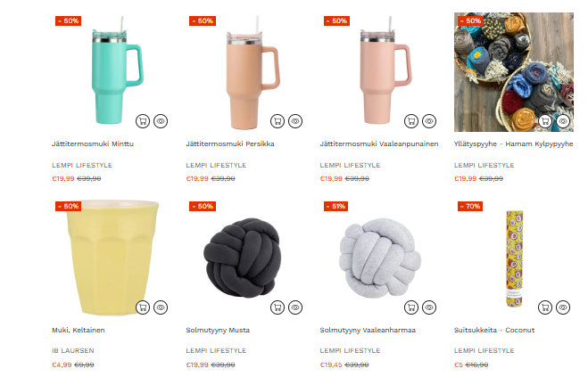Open the Jättitermosmuki Minttu product link
Image resolution: width=588 pixels, height=385 pixels.
[93, 143]
